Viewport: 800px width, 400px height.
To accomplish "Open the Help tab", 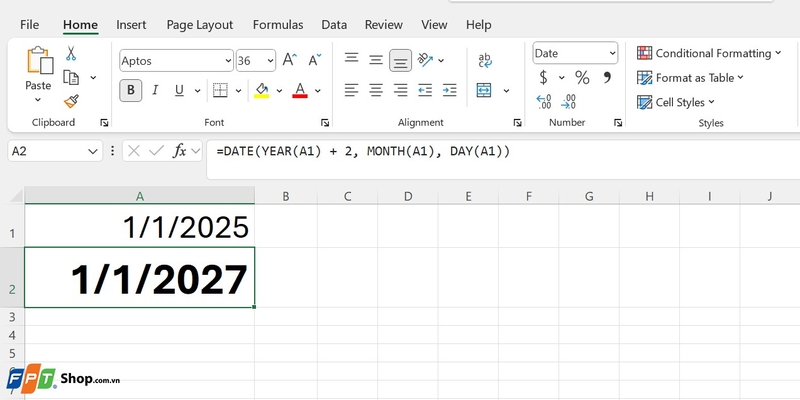I will (479, 24).
